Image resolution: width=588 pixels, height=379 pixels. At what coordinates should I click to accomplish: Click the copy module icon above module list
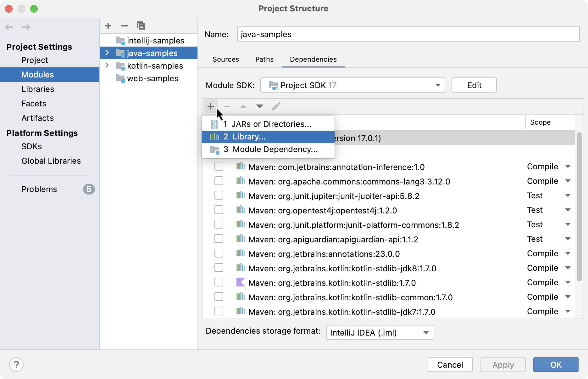[141, 25]
